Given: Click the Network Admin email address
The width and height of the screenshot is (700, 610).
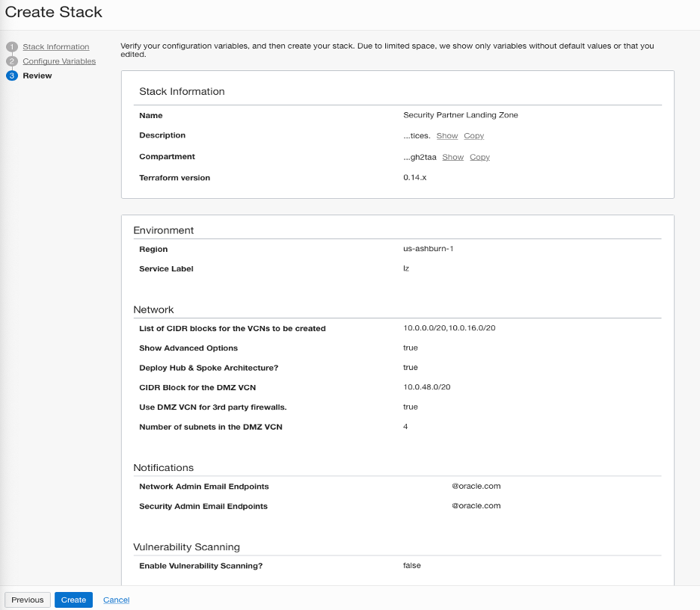Looking at the screenshot, I should [x=451, y=486].
